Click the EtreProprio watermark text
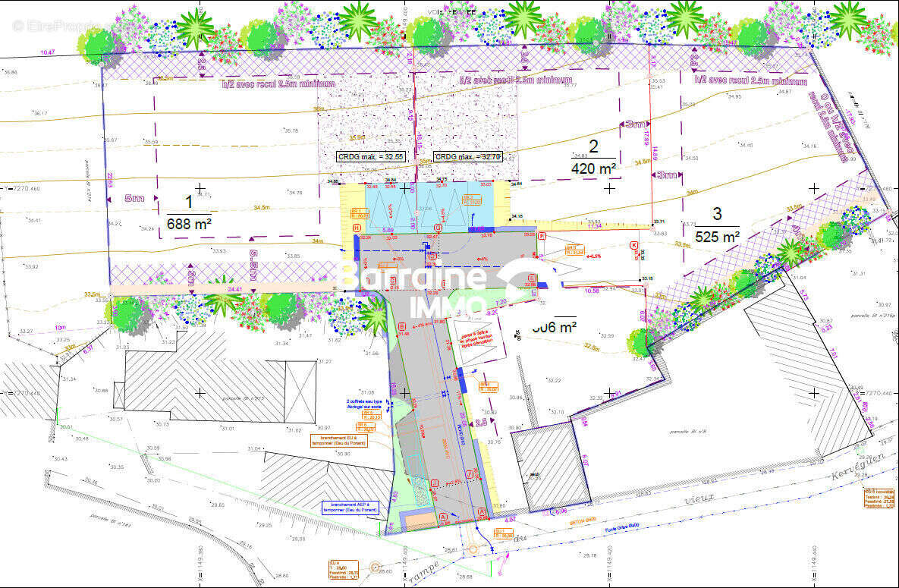The width and height of the screenshot is (899, 588). 57,25
